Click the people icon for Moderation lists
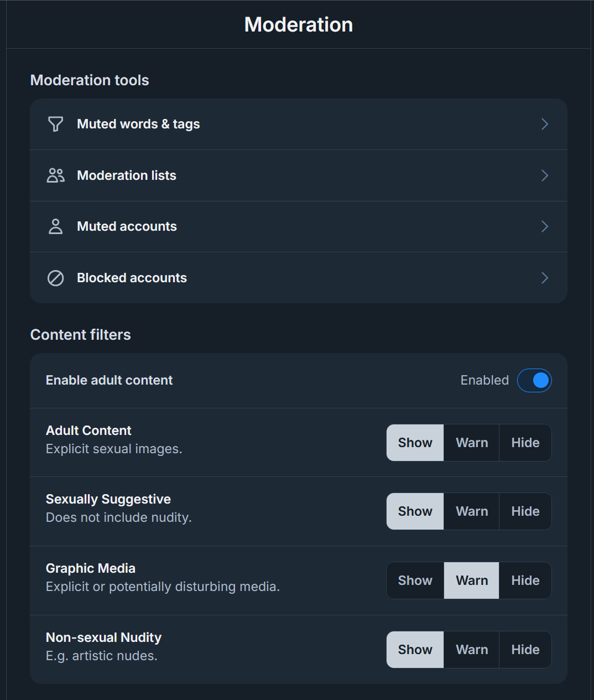Image resolution: width=594 pixels, height=700 pixels. (x=55, y=175)
